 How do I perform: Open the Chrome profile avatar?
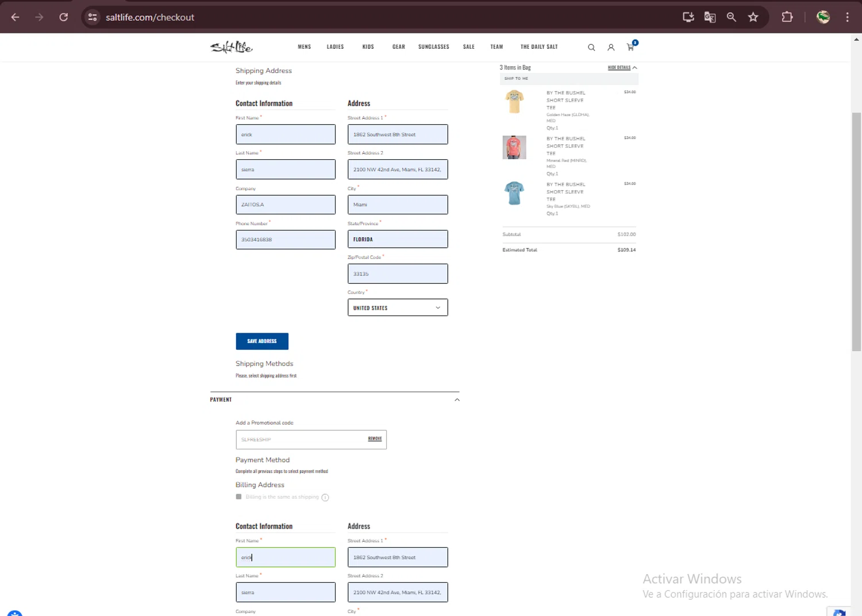pyautogui.click(x=823, y=17)
